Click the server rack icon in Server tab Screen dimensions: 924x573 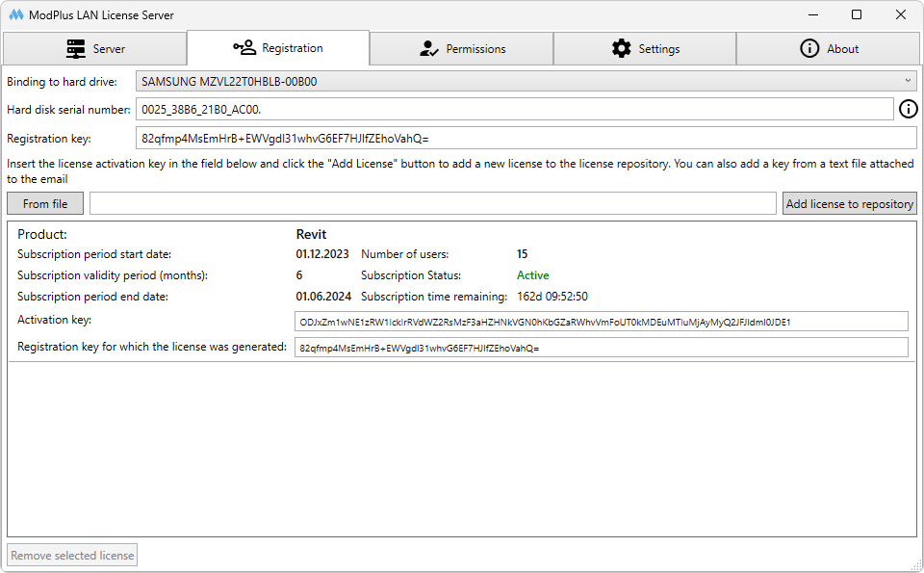(76, 48)
